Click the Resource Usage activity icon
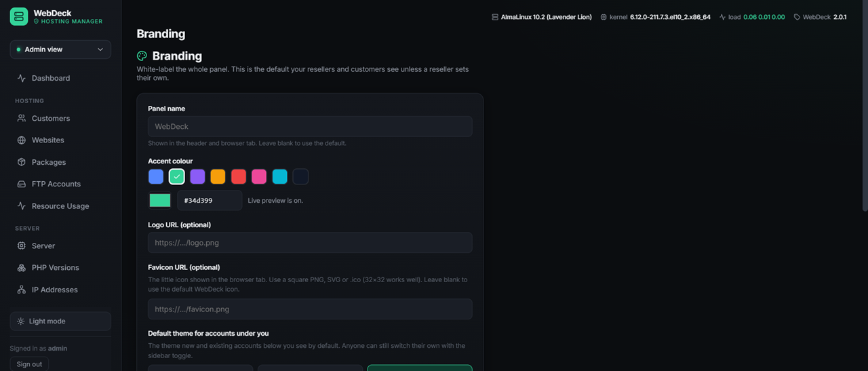The height and width of the screenshot is (371, 868). [x=22, y=206]
